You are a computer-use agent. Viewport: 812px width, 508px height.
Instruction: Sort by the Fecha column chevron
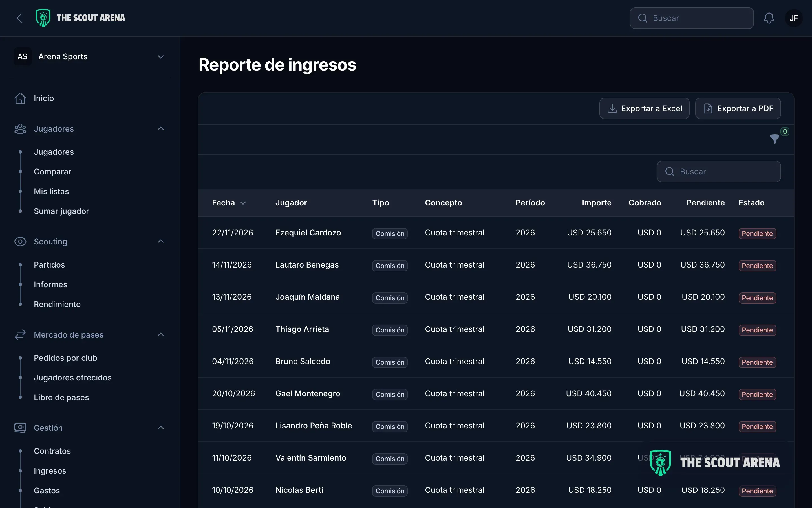point(243,203)
